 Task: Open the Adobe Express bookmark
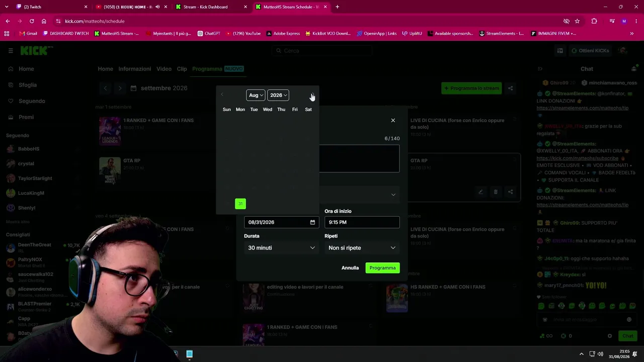(x=283, y=34)
